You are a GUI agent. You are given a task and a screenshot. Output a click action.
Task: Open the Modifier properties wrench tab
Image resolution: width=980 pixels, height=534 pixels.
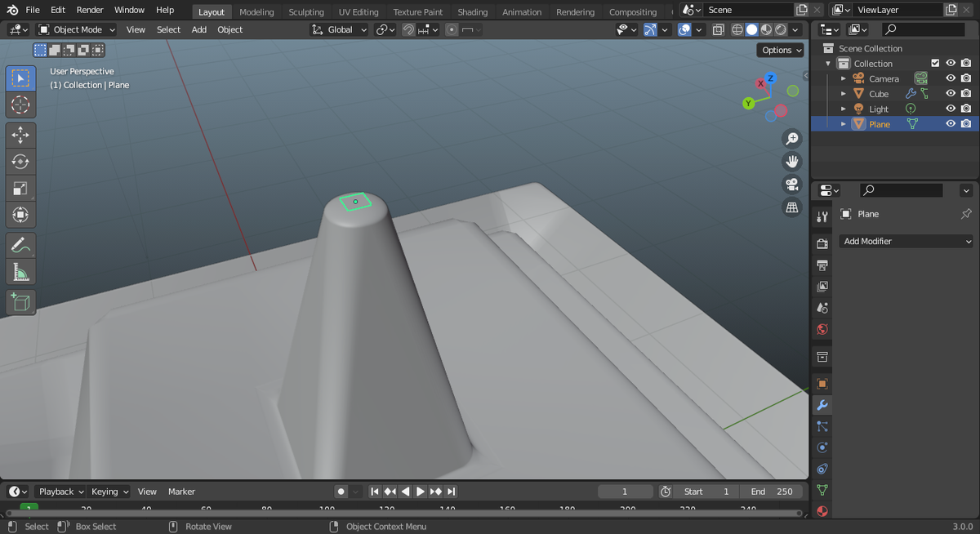tap(822, 405)
